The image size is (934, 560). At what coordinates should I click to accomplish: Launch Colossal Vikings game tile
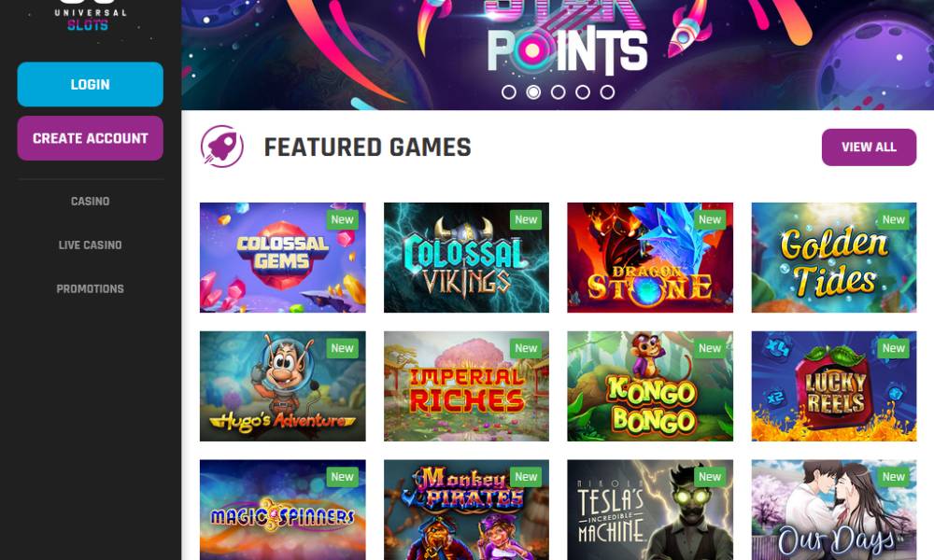point(466,258)
